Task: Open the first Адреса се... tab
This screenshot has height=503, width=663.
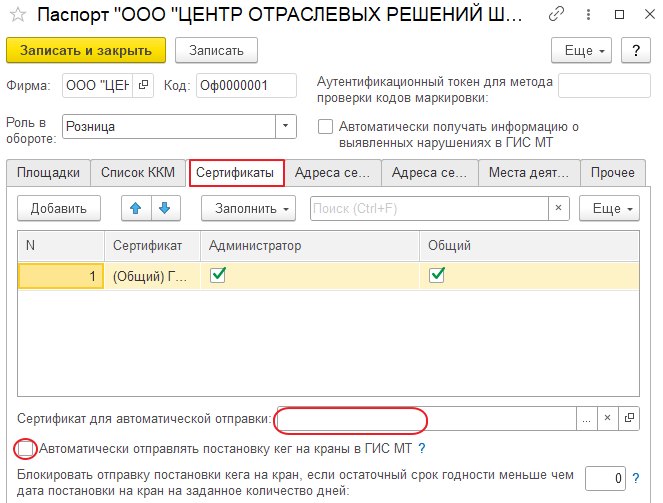Action: point(332,172)
